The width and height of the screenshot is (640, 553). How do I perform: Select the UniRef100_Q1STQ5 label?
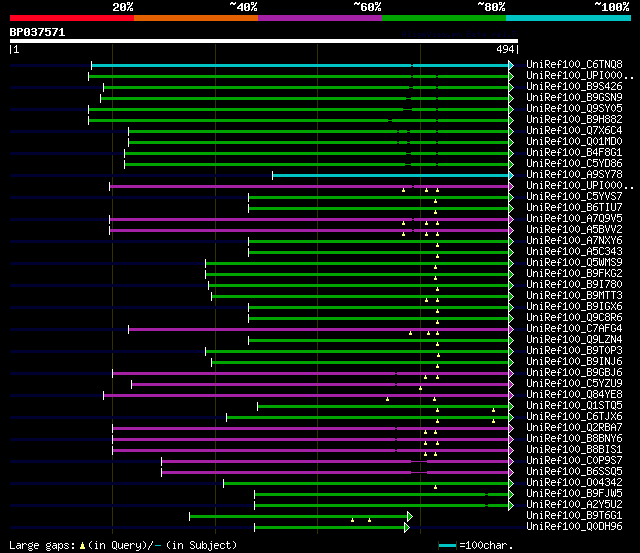(574, 406)
